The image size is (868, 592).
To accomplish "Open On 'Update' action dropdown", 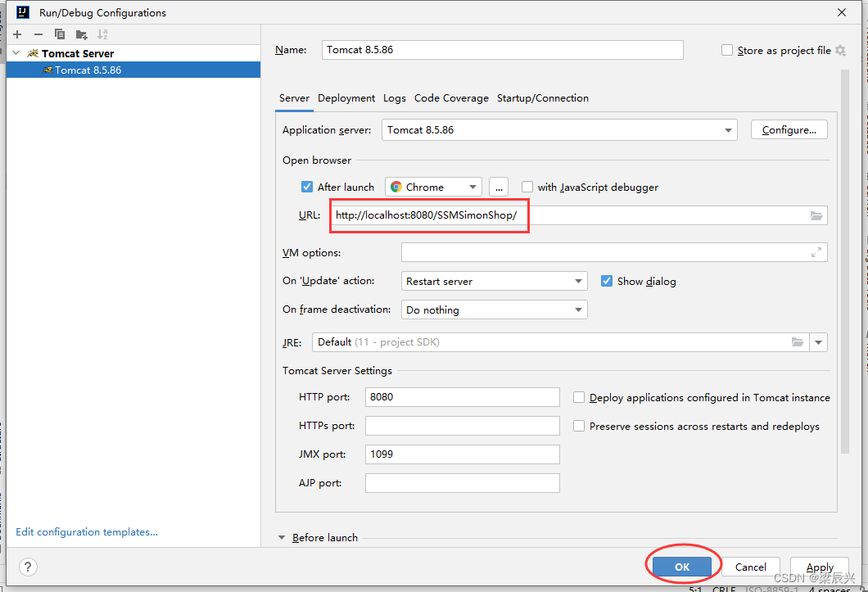I will click(494, 282).
